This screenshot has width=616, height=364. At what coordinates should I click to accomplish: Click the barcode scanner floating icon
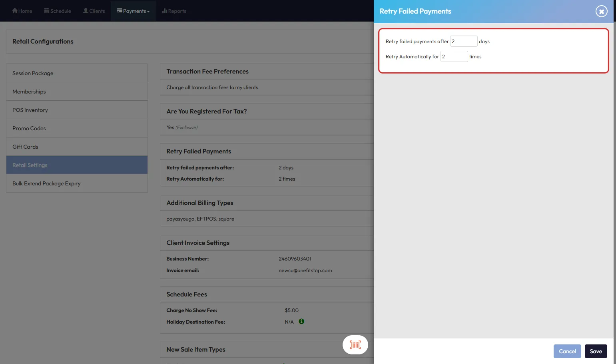coord(355,345)
